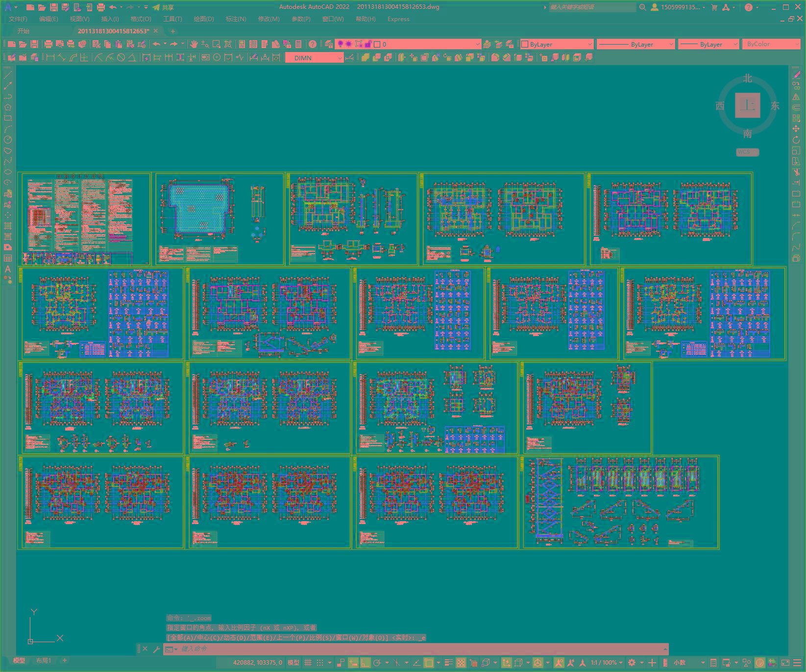Select the Multiline Text tool (A)
The height and width of the screenshot is (672, 806).
pos(8,269)
